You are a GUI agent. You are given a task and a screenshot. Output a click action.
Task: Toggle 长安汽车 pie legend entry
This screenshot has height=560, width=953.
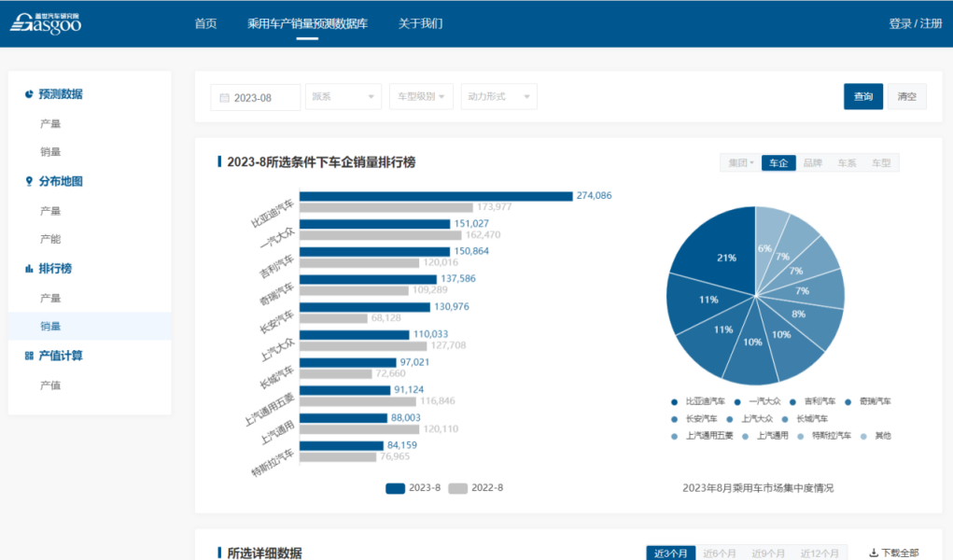coord(694,419)
